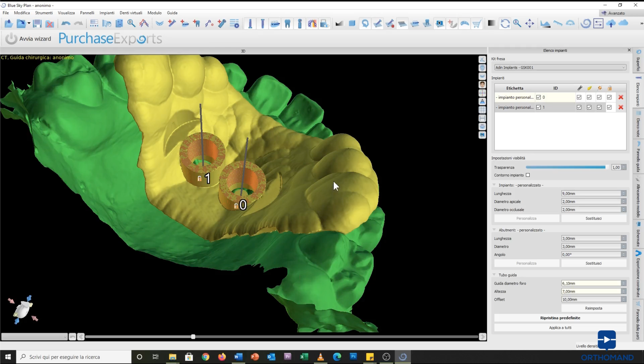Open the Kit fresa dropdown Adin Implants

tap(560, 67)
